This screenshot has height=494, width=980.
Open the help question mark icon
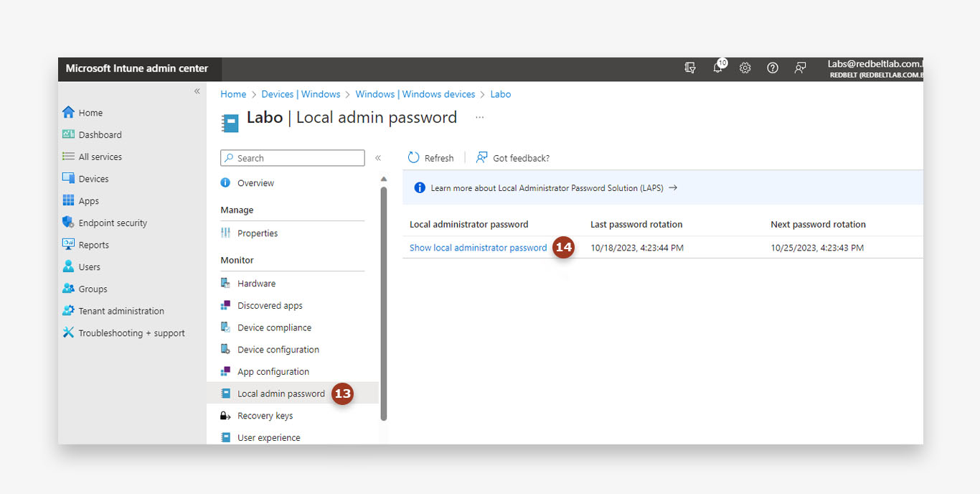(x=773, y=68)
